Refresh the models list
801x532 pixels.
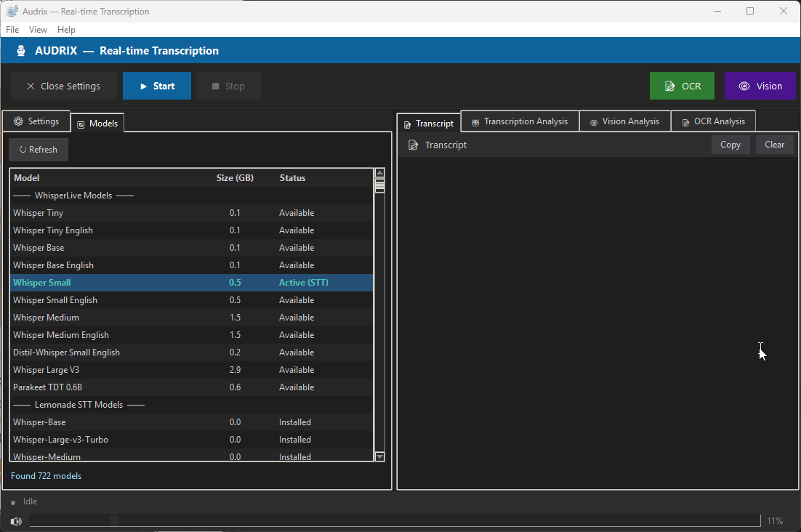[39, 150]
